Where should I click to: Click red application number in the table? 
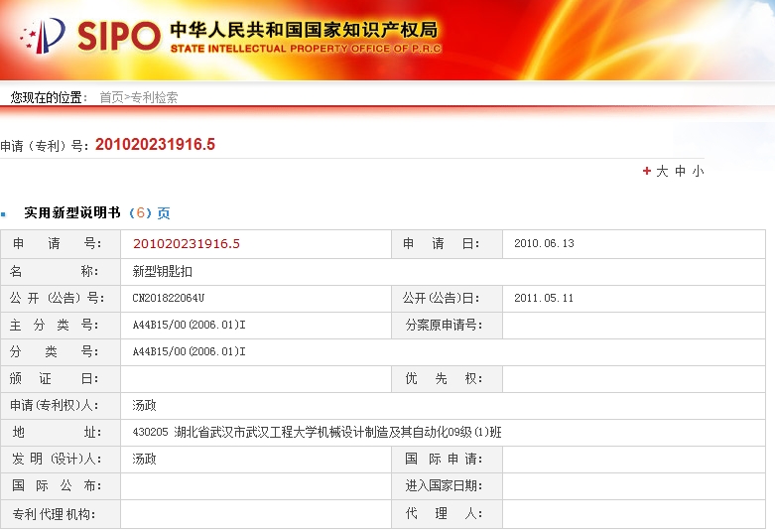pyautogui.click(x=187, y=244)
